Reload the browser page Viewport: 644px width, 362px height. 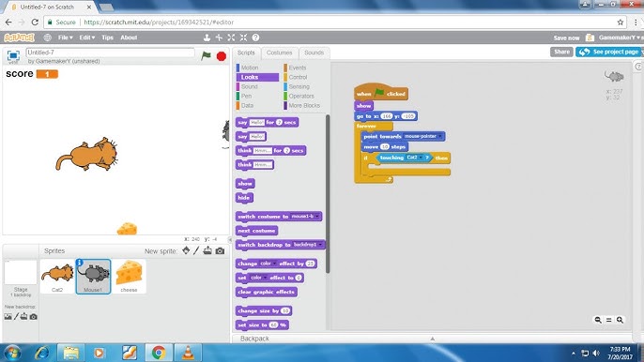pos(35,23)
